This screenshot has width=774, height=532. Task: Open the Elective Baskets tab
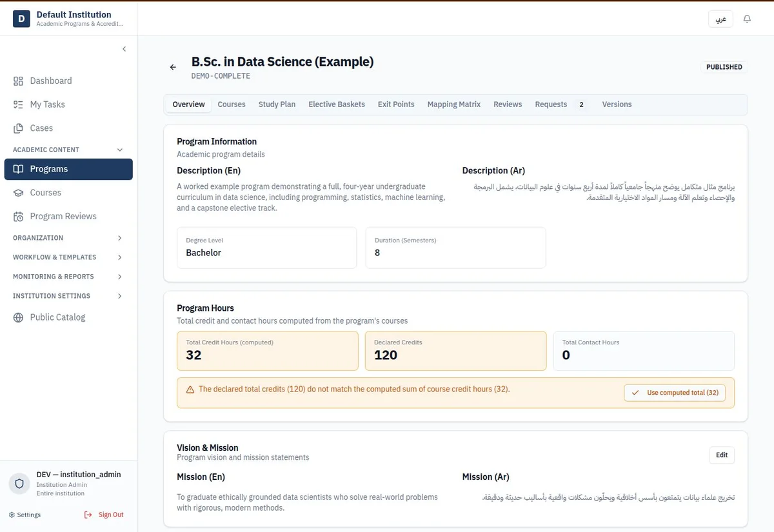tap(337, 104)
